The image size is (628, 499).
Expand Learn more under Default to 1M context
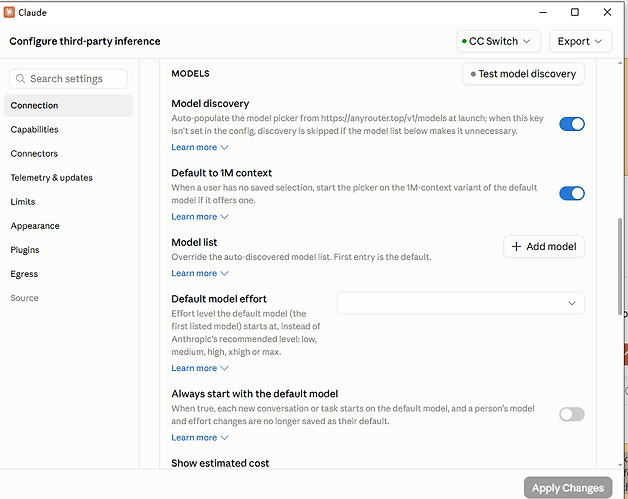[x=199, y=217]
